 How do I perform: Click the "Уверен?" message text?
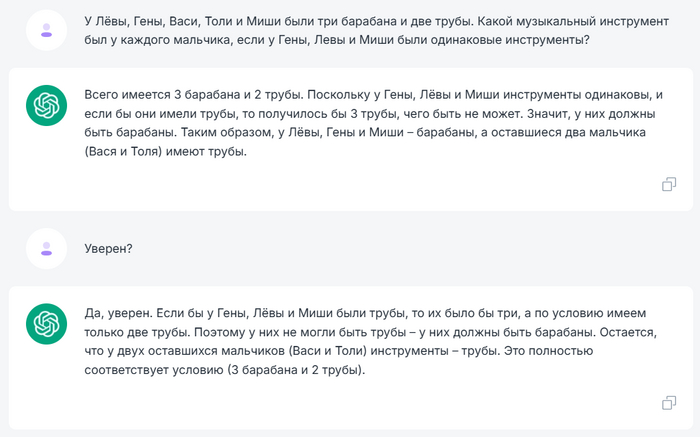(x=108, y=249)
